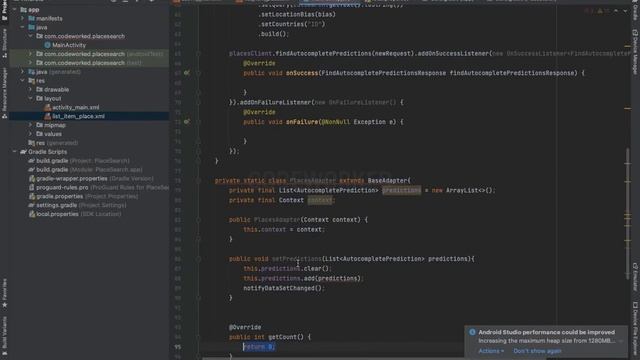Click the performance notification title
Screen dimensions: 640x360
pyautogui.click(x=547, y=332)
